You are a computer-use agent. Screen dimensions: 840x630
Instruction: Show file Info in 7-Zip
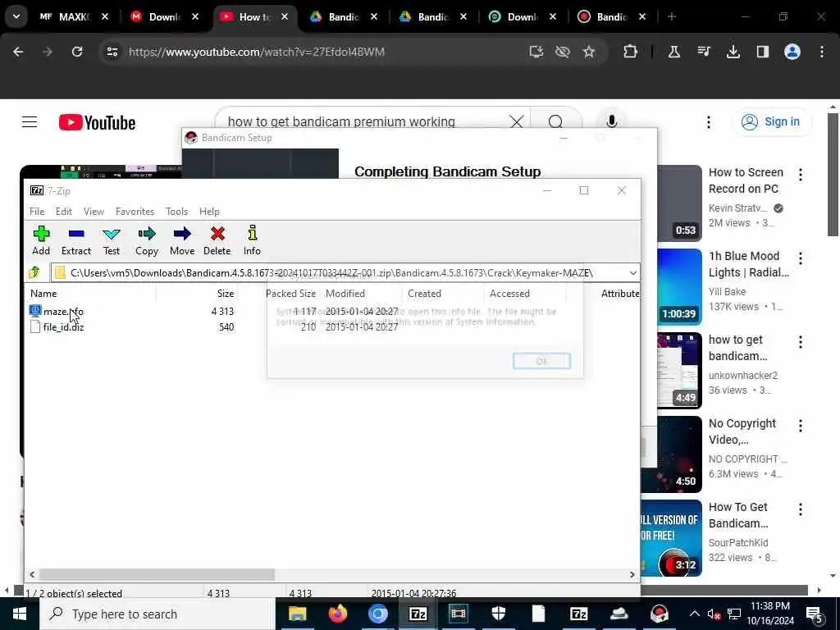tap(252, 240)
